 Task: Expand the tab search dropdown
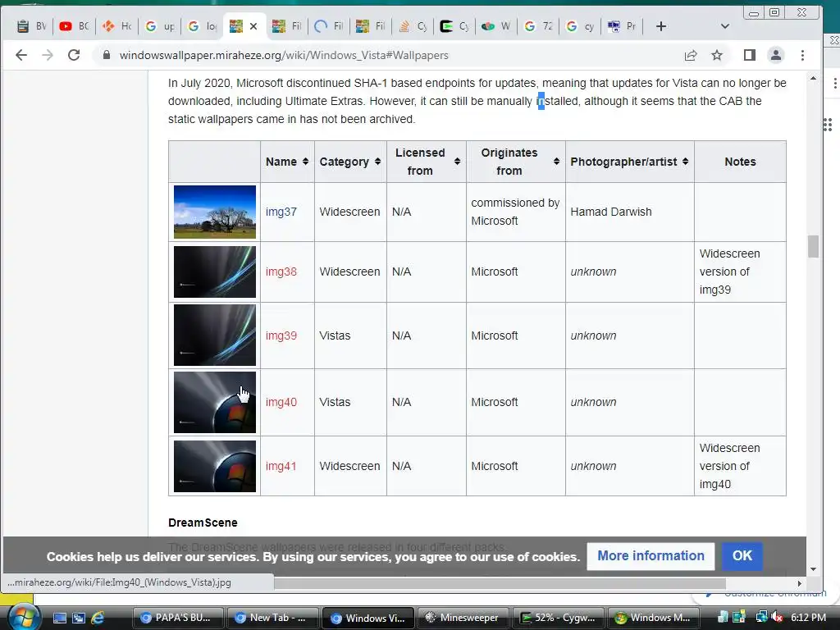(x=725, y=26)
